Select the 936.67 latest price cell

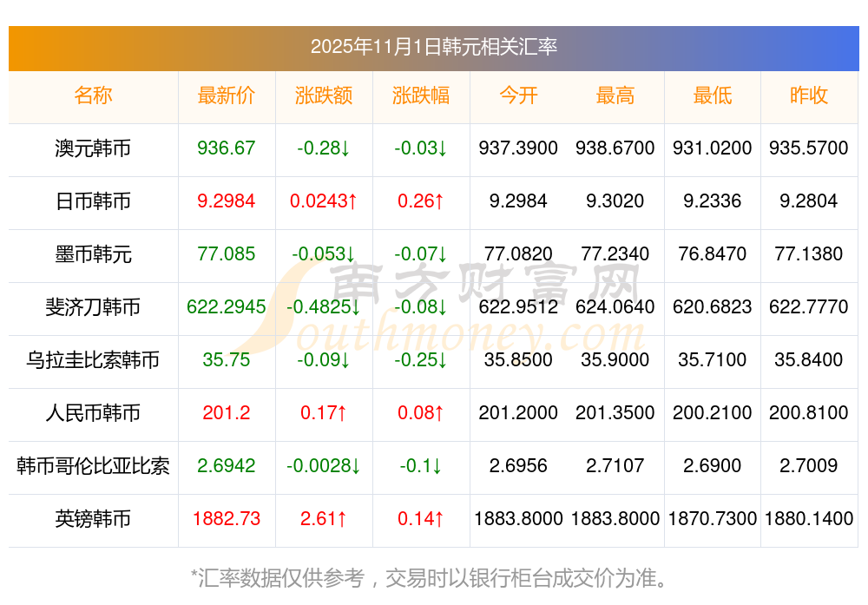tap(226, 148)
